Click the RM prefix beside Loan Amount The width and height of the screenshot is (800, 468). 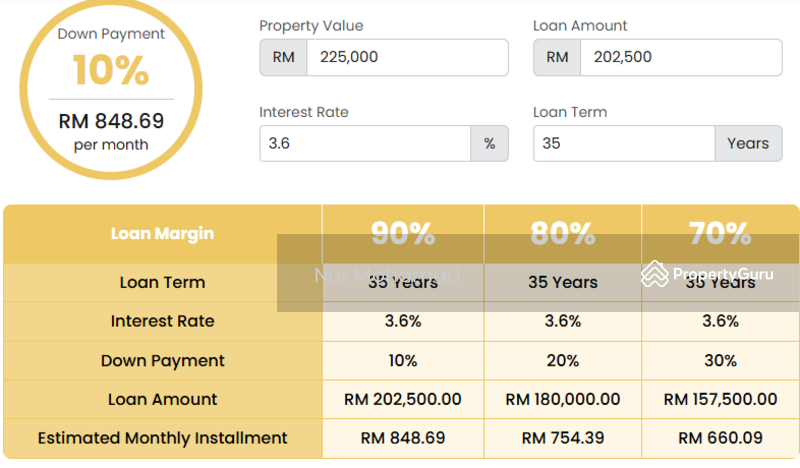[x=557, y=57]
